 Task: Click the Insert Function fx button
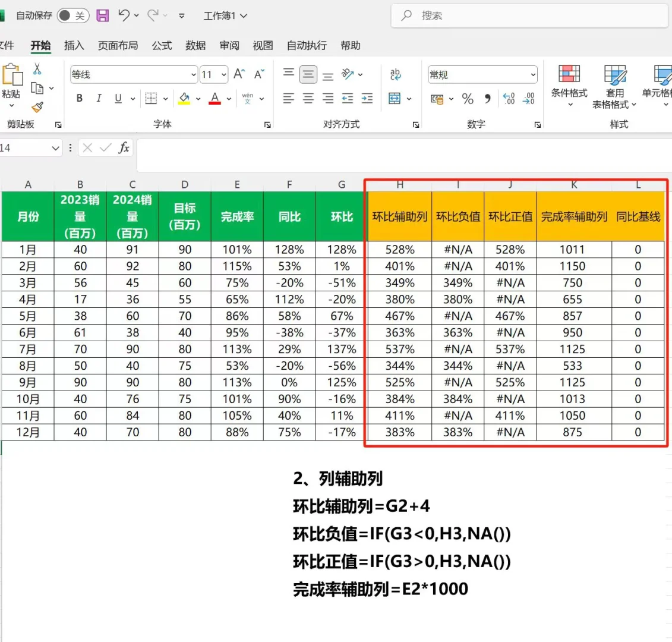(x=124, y=148)
